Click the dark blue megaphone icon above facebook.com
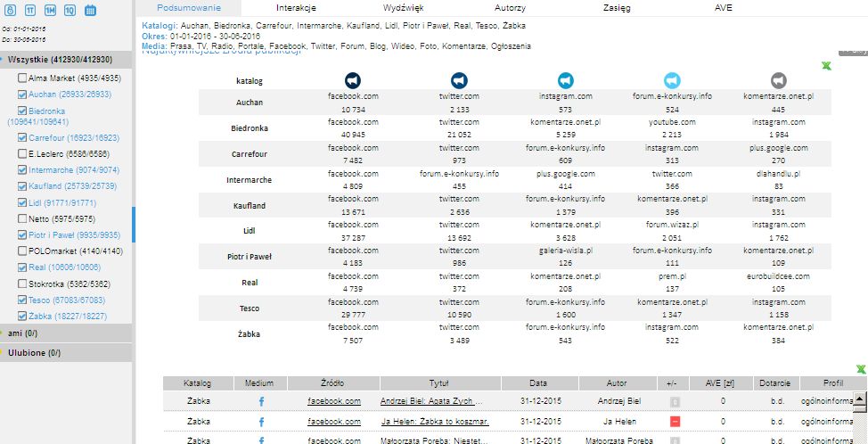This screenshot has height=444, width=868. click(x=354, y=80)
